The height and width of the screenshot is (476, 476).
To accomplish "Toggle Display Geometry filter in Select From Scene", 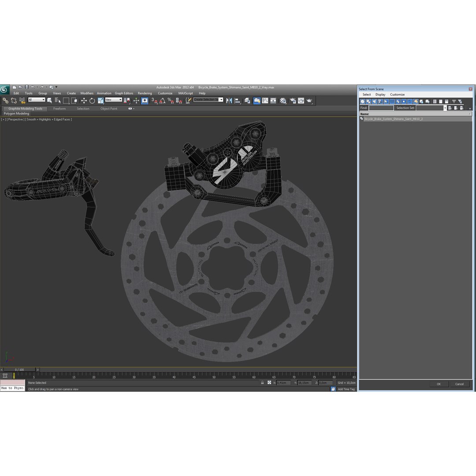I will 362,101.
